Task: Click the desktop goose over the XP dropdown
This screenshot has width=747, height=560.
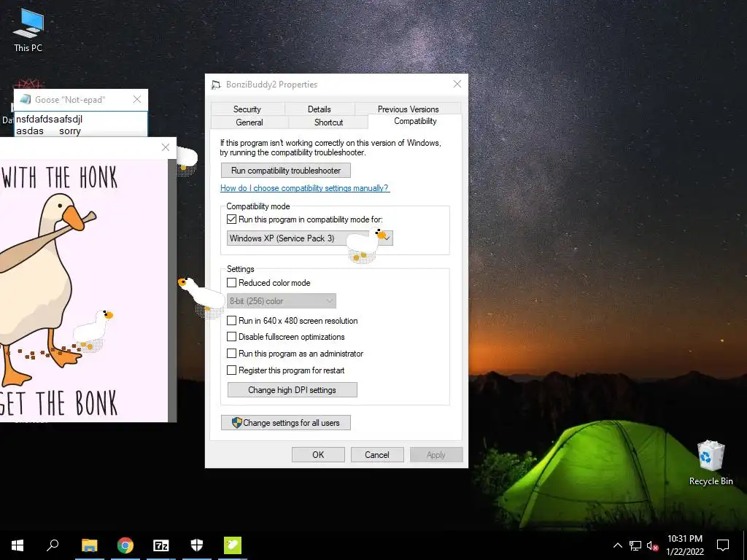Action: 366,245
